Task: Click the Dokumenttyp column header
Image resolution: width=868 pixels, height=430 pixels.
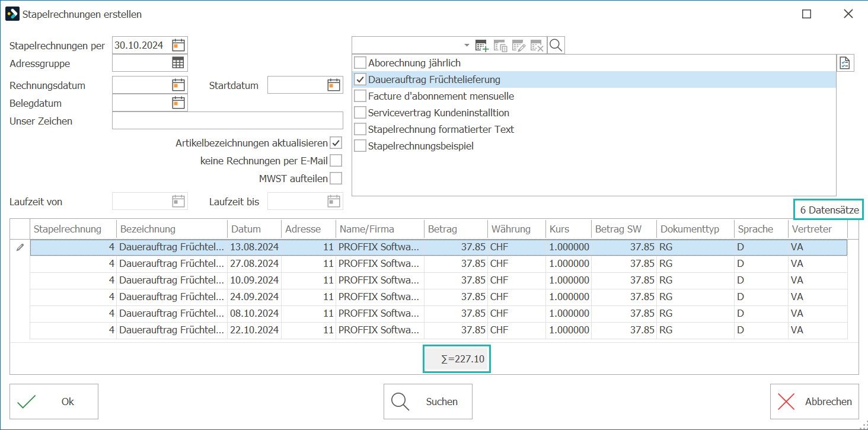Action: pyautogui.click(x=695, y=229)
